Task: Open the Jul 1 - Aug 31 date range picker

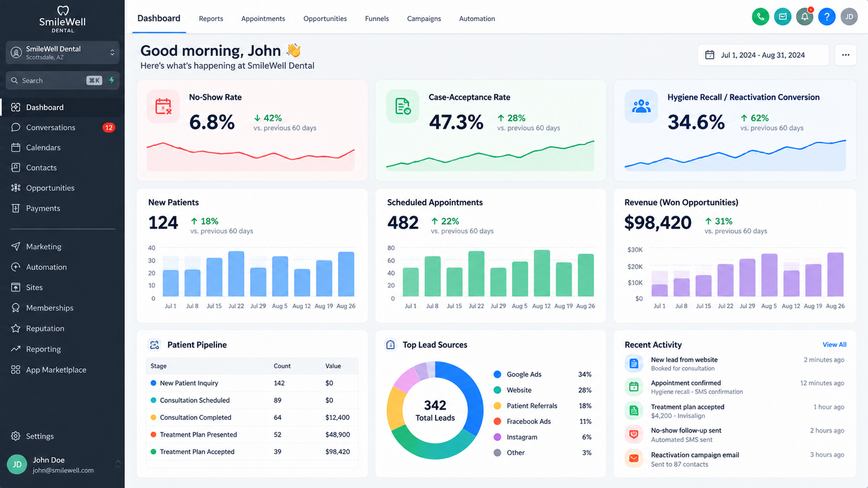Action: [x=763, y=55]
